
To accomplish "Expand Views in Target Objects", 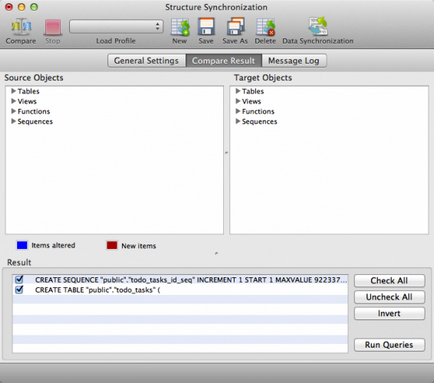I will (238, 101).
